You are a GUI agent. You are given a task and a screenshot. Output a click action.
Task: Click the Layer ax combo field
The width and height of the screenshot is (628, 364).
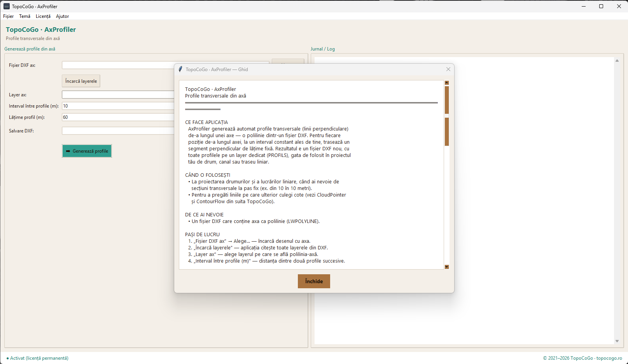click(x=118, y=94)
